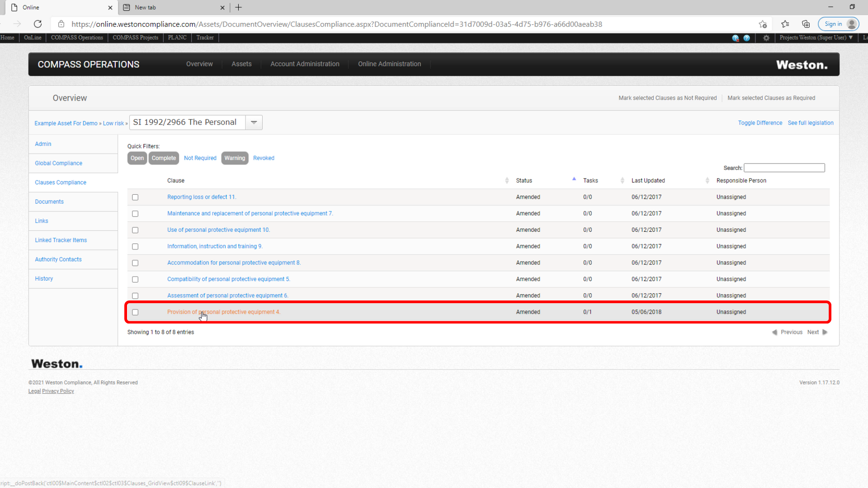Image resolution: width=868 pixels, height=488 pixels.
Task: Check the Provision of personal protective equipment 4 row
Action: pyautogui.click(x=135, y=312)
